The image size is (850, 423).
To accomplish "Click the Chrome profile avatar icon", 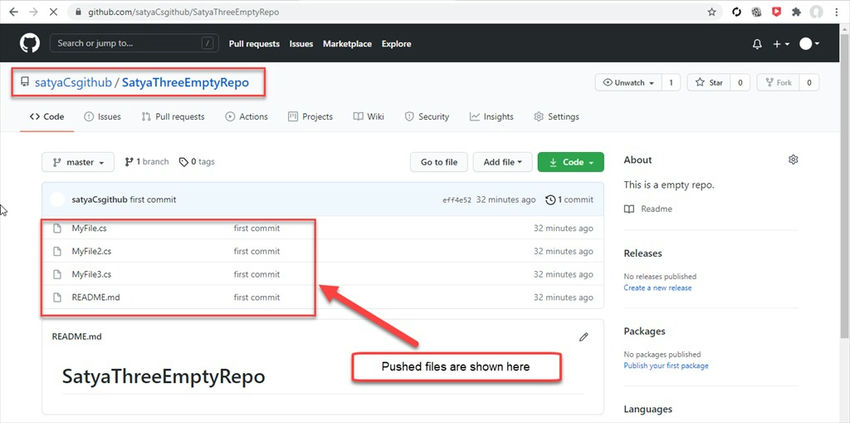I will 816,12.
